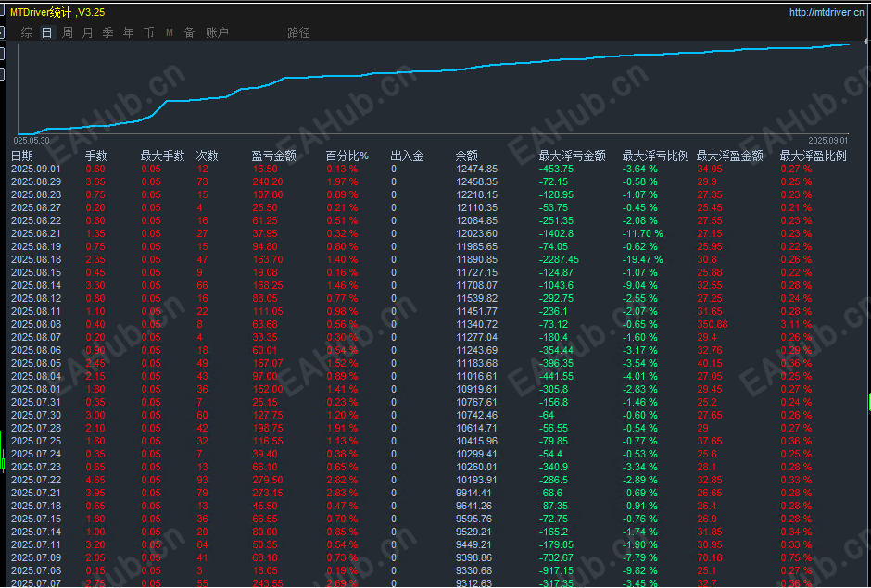Click the 百分比% column header
This screenshot has width=871, height=588.
tap(347, 156)
